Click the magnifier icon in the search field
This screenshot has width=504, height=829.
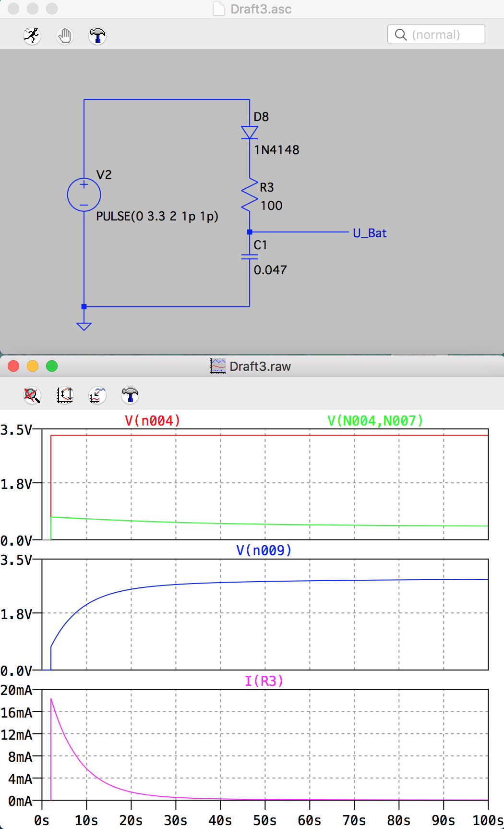click(x=400, y=35)
